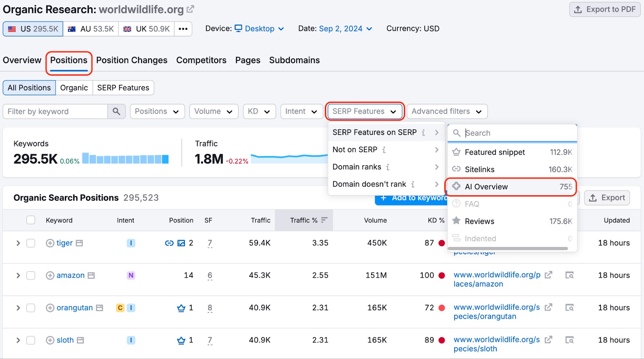Click info icon beside Domain ranks
Image resolution: width=644 pixels, height=359 pixels.
(x=388, y=167)
